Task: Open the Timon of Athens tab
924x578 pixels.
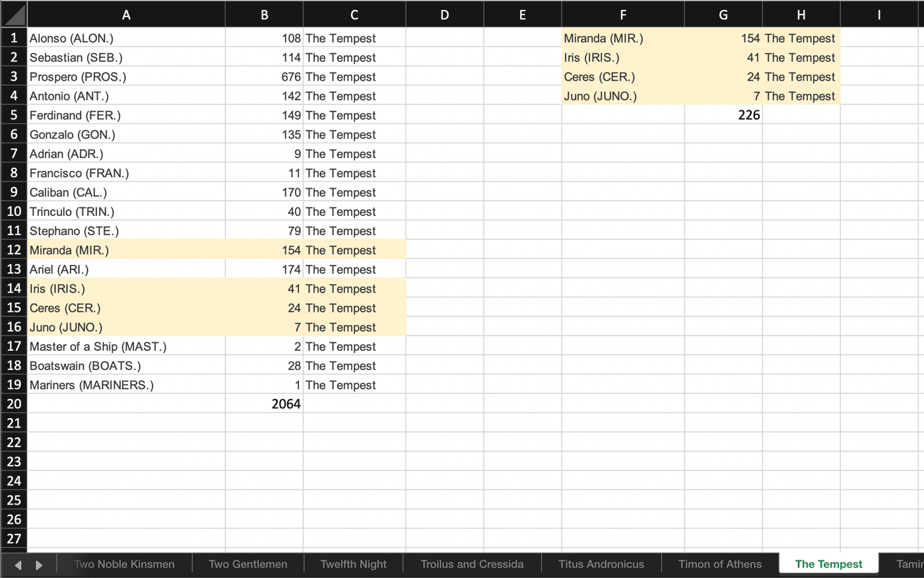Action: 719,564
